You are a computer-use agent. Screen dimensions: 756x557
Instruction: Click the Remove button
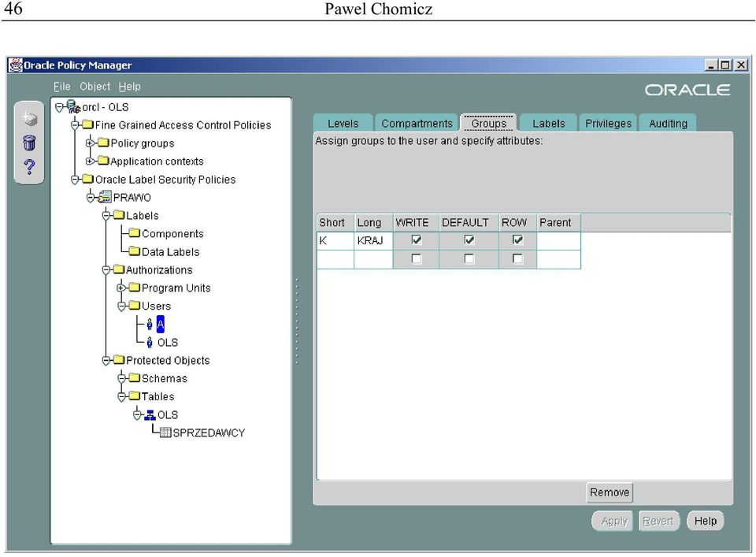tap(610, 492)
